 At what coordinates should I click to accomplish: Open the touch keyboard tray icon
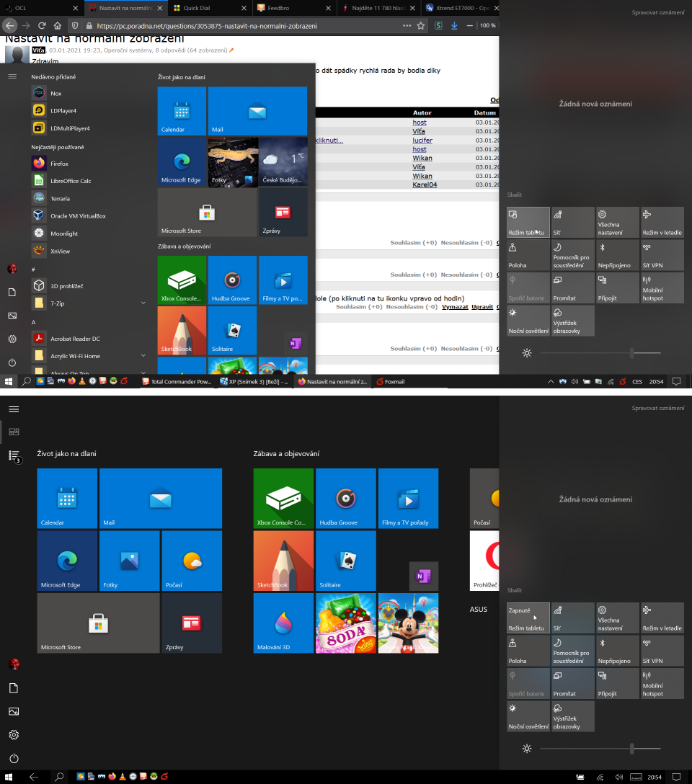(x=636, y=777)
